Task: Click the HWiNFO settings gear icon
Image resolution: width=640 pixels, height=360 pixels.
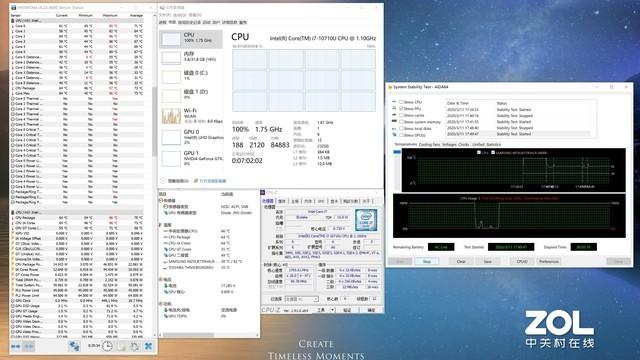Action: [x=135, y=346]
